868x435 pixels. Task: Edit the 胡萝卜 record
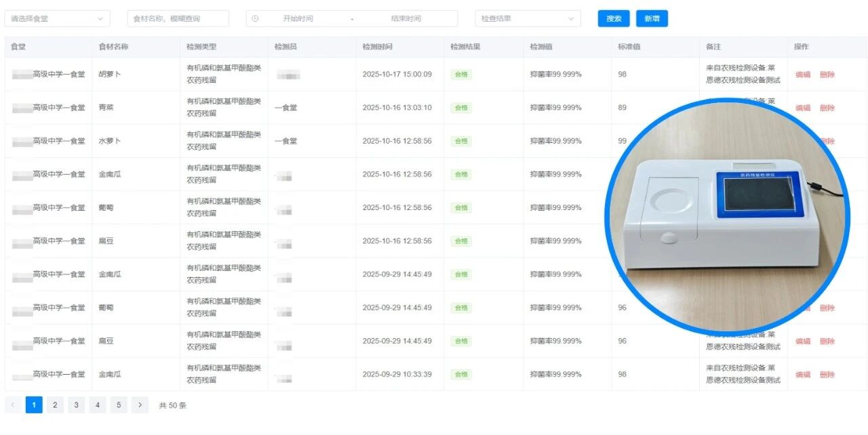[803, 75]
